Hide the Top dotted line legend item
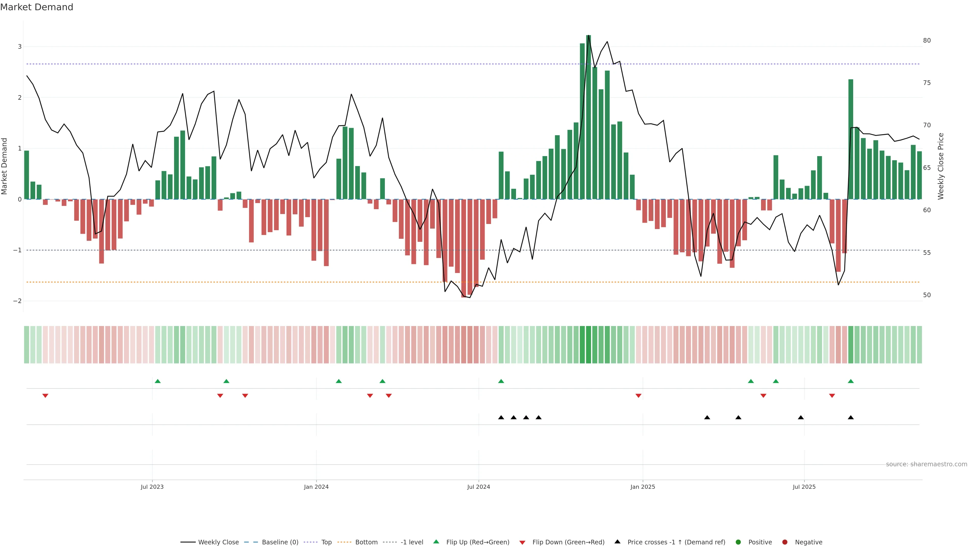Viewport: 980px width, 551px height. 326,542
